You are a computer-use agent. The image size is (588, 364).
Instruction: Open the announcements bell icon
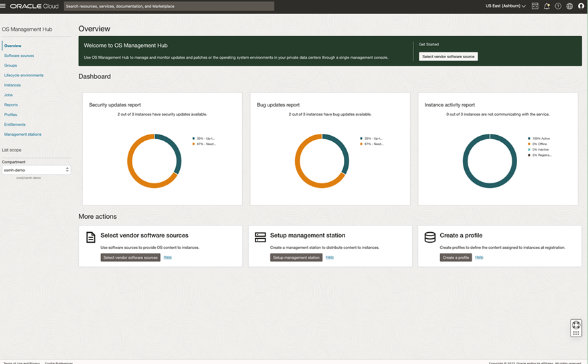[547, 6]
